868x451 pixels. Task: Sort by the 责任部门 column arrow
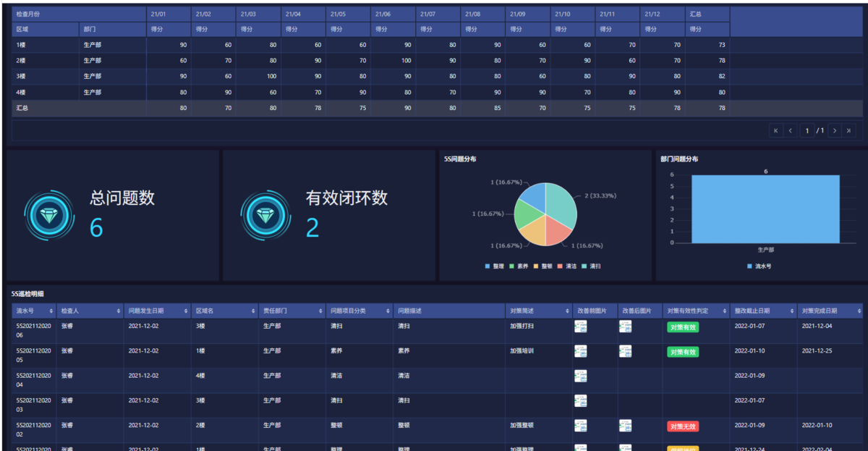[x=320, y=311]
